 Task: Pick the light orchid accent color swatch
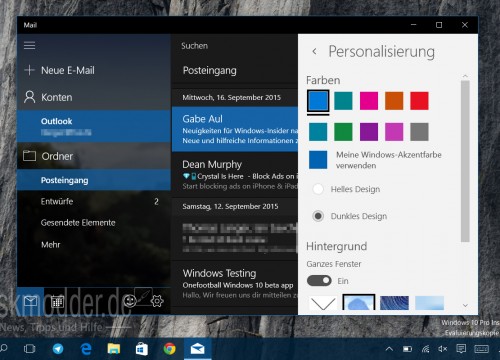click(394, 132)
